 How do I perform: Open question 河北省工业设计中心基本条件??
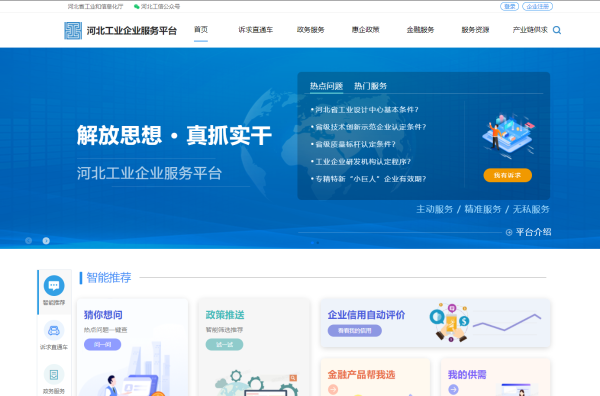(x=367, y=110)
